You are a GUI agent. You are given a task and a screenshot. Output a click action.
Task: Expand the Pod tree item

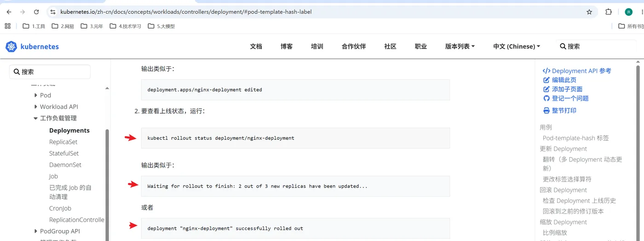click(x=36, y=95)
